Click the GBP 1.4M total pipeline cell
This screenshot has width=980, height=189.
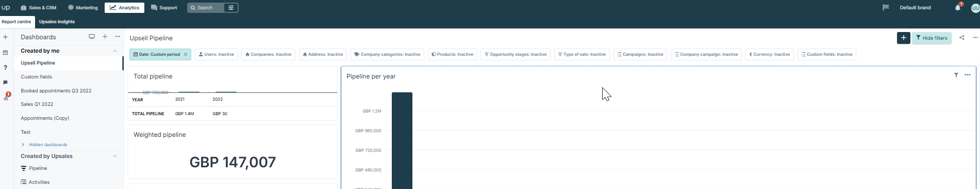(185, 114)
